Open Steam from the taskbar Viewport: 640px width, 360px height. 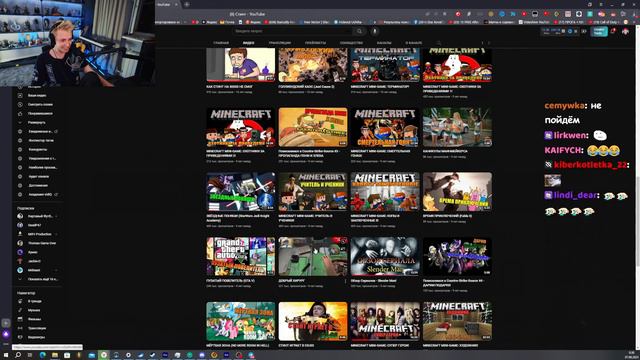[153, 355]
